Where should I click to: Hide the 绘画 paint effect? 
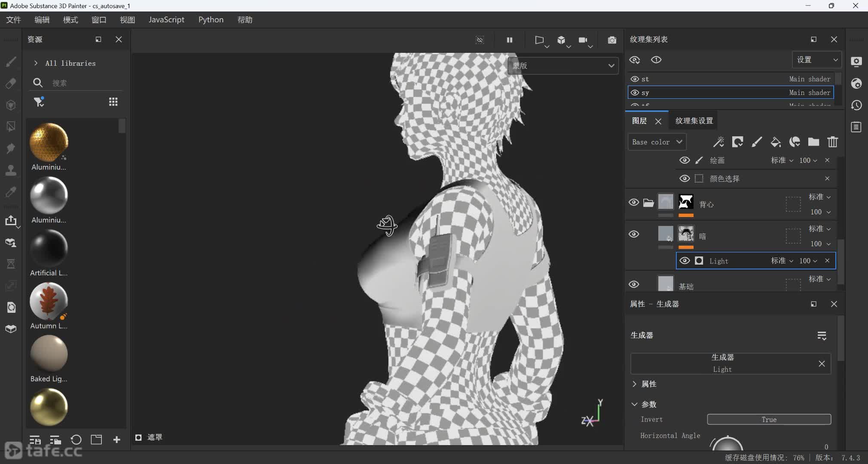click(685, 160)
